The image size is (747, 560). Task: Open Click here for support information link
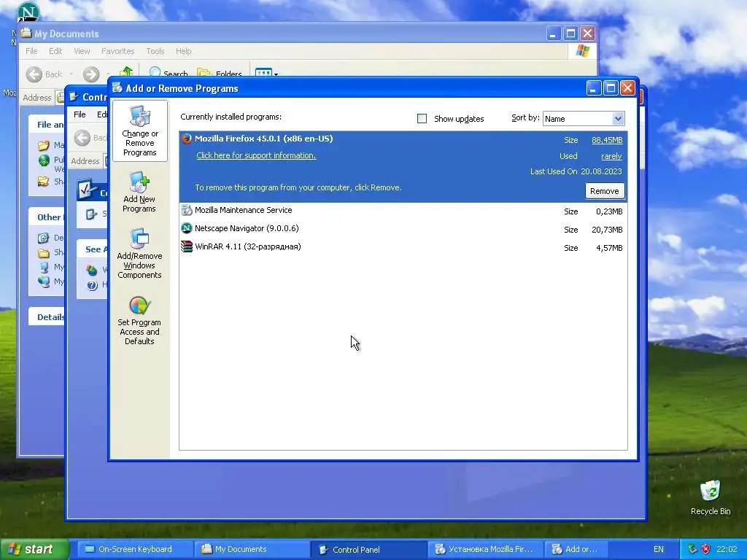(256, 155)
